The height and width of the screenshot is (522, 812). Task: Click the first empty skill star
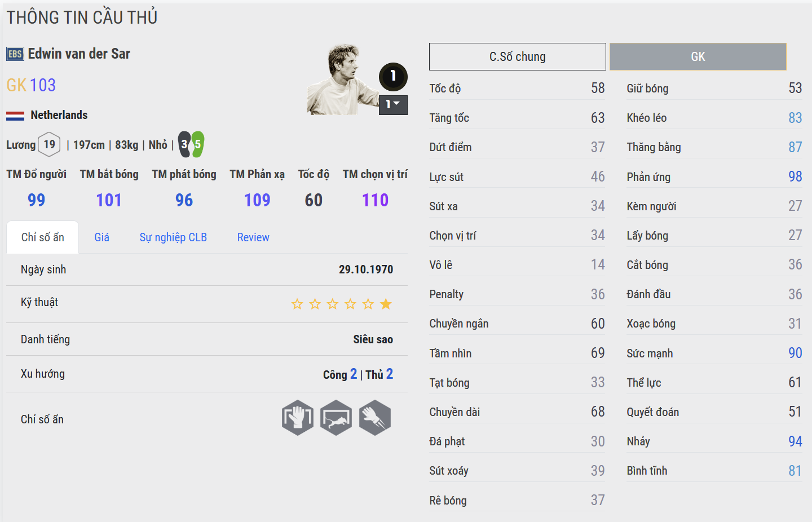coord(297,304)
